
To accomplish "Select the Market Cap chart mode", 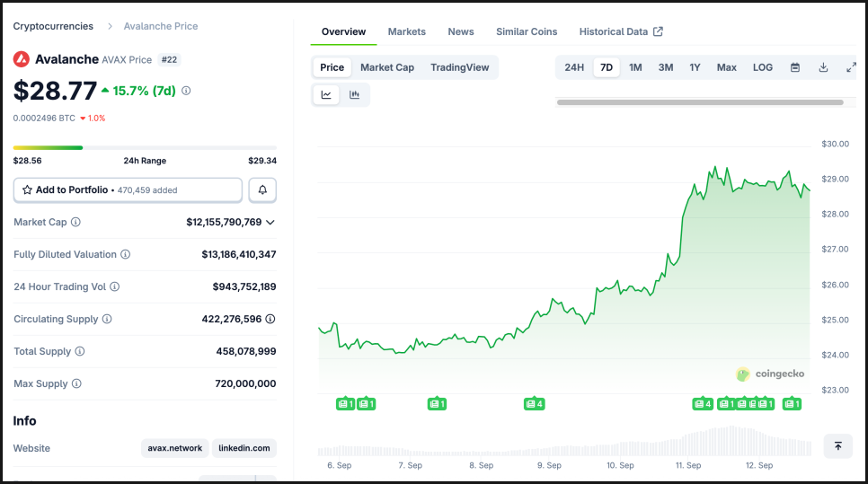I will tap(387, 67).
